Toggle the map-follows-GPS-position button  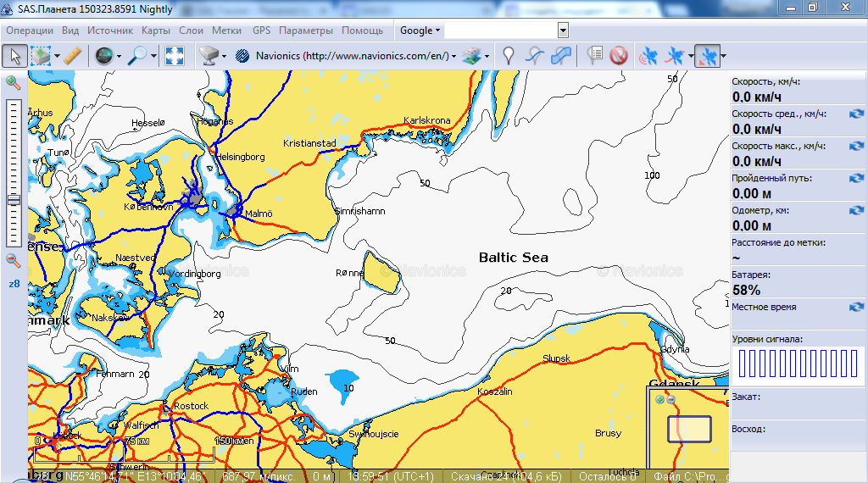point(707,56)
